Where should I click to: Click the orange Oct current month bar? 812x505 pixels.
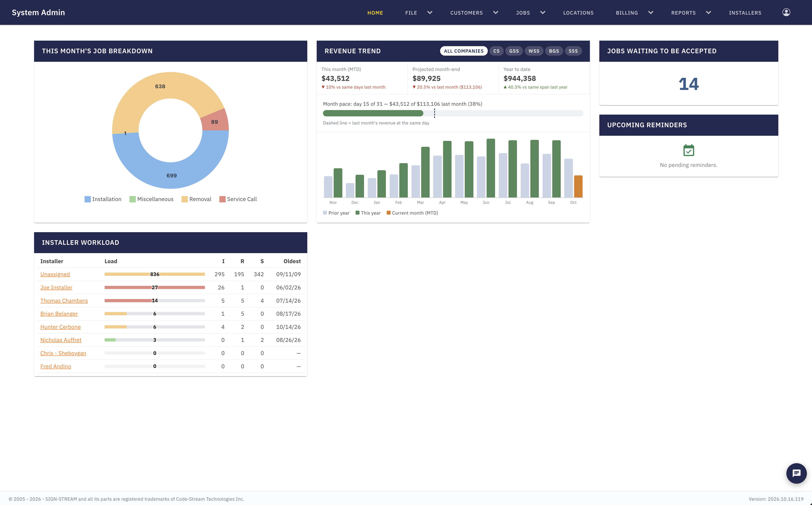point(578,186)
